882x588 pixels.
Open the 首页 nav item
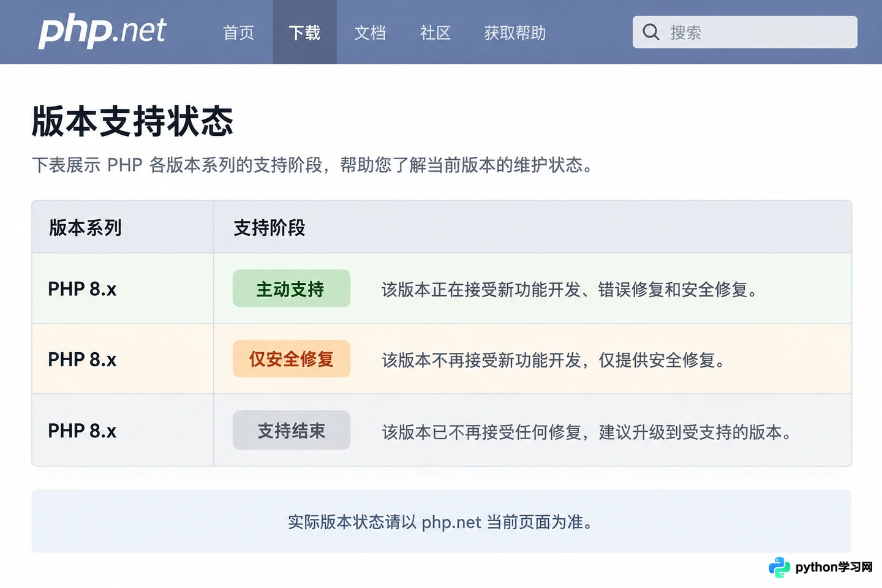238,32
